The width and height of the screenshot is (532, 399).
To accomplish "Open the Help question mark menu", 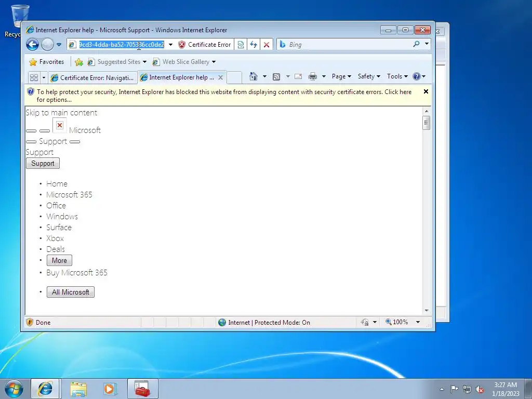I will (x=419, y=76).
